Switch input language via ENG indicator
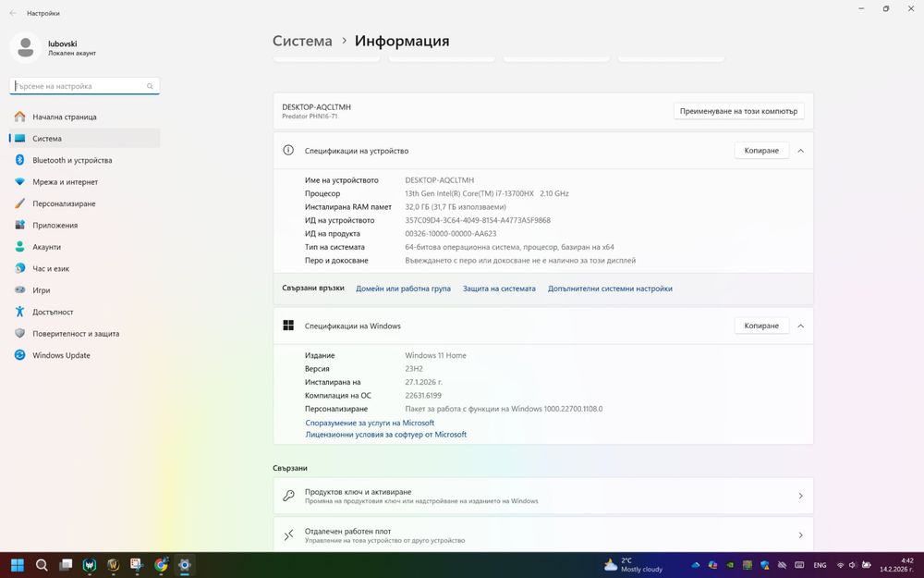 pos(820,565)
